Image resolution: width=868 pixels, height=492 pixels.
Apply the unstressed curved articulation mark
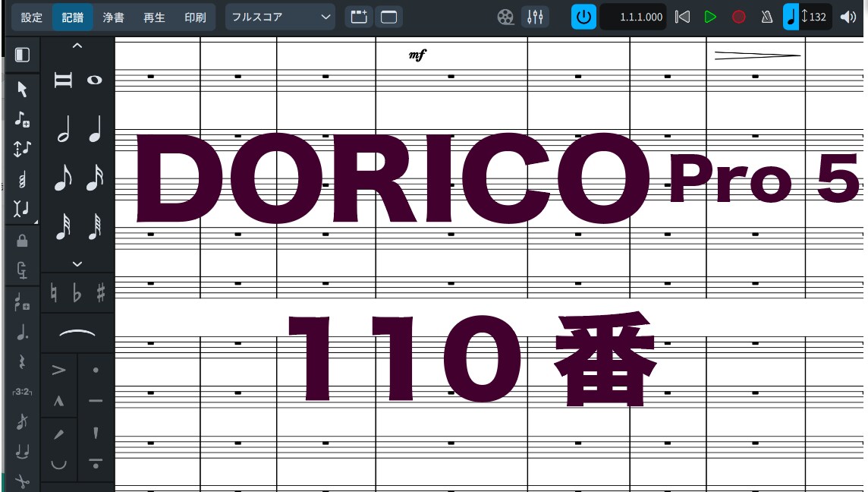58,465
